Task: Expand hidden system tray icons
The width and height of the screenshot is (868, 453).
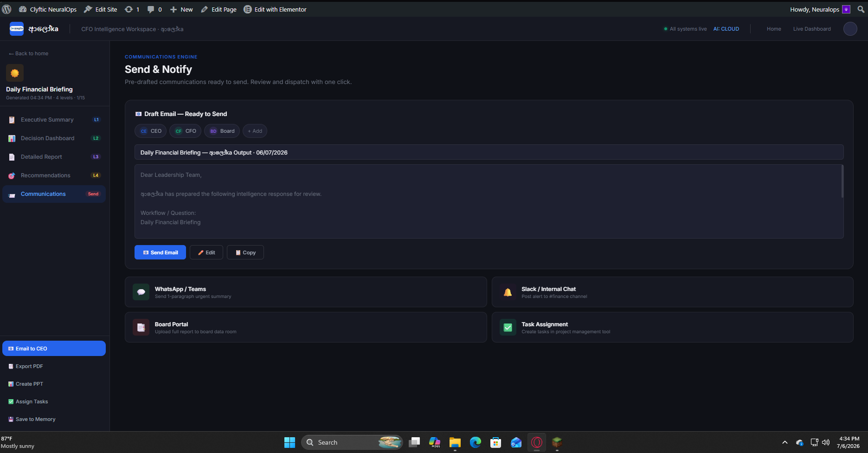Action: coord(784,442)
